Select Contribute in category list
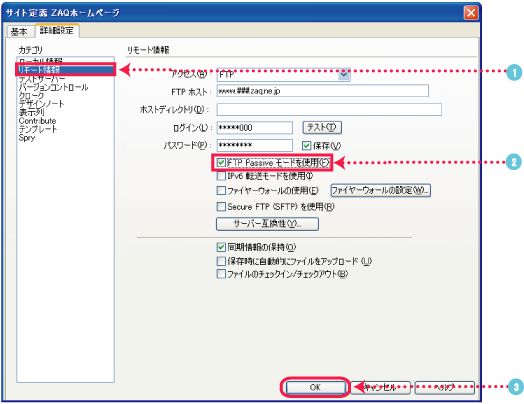Image resolution: width=524 pixels, height=404 pixels. [x=37, y=121]
